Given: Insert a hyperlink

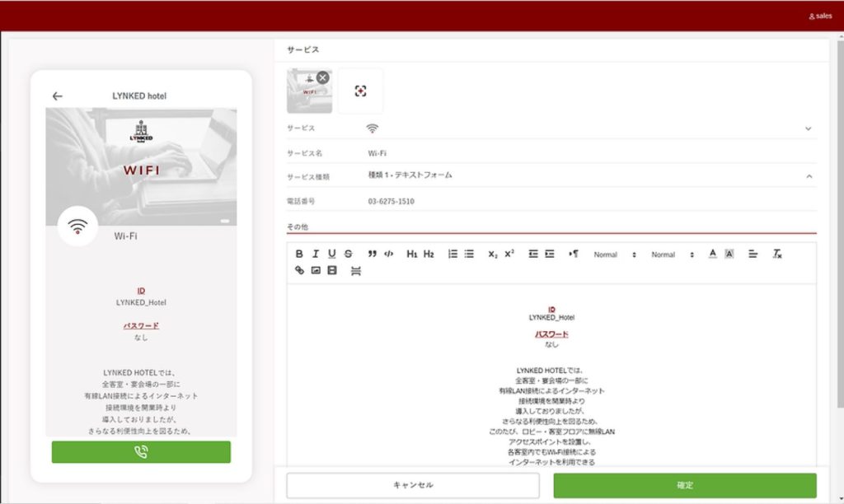Looking at the screenshot, I should [x=299, y=271].
